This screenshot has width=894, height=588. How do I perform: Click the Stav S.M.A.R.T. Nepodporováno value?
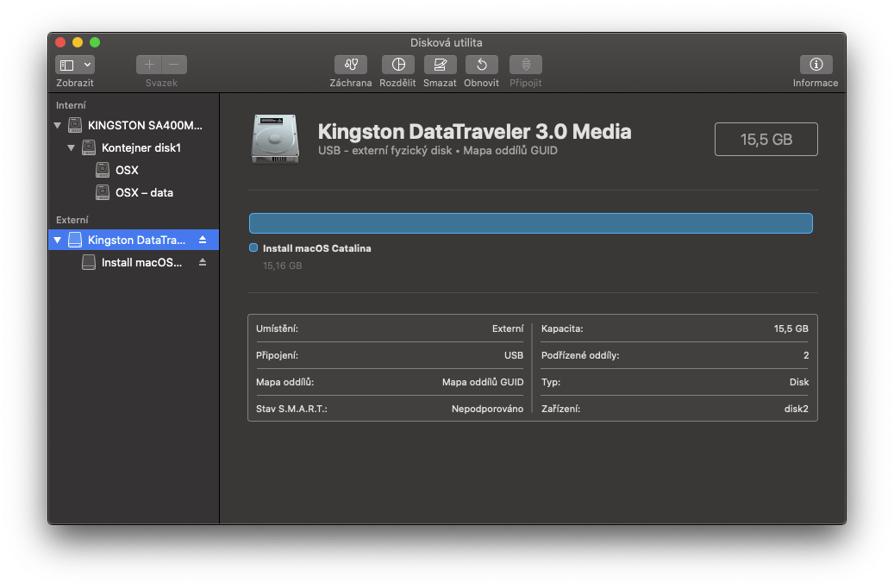pyautogui.click(x=487, y=409)
